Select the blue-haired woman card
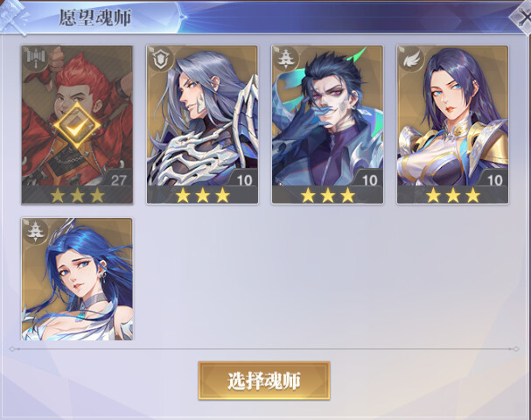531x420 pixels. pos(77,279)
